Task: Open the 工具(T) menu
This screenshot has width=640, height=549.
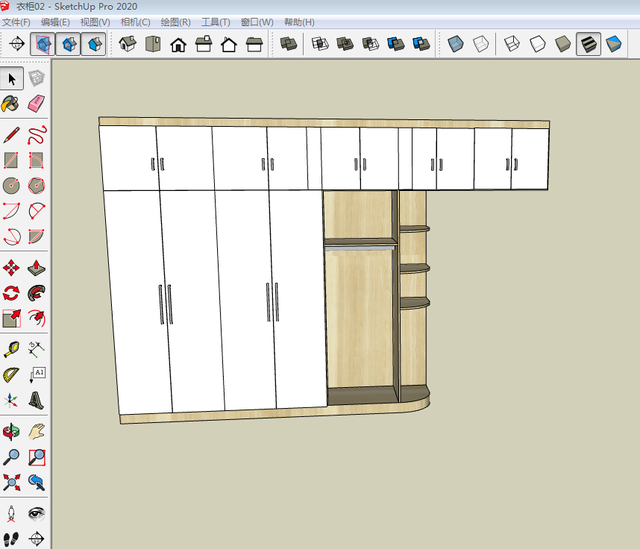Action: [x=216, y=22]
